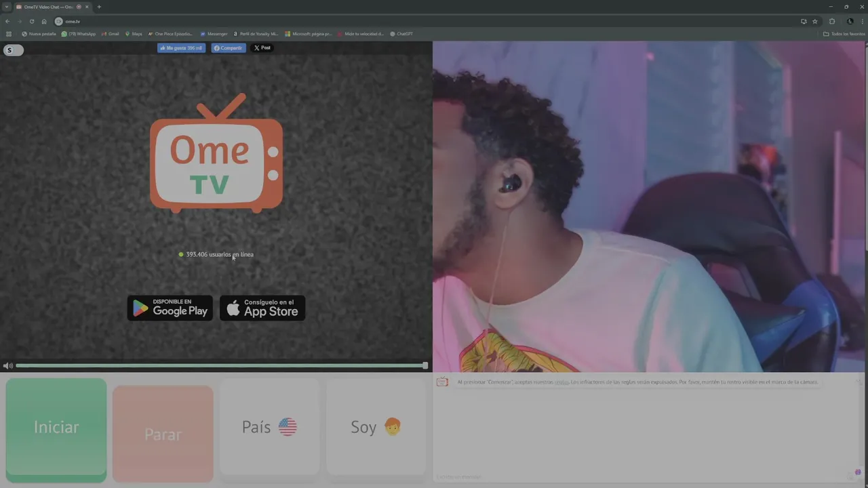This screenshot has width=868, height=488.
Task: Open the One Piece Episodios bookmark
Action: (x=170, y=34)
